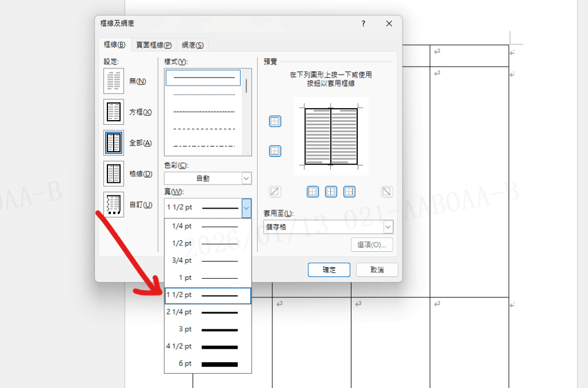Toggle the left border button below preview

(x=312, y=192)
